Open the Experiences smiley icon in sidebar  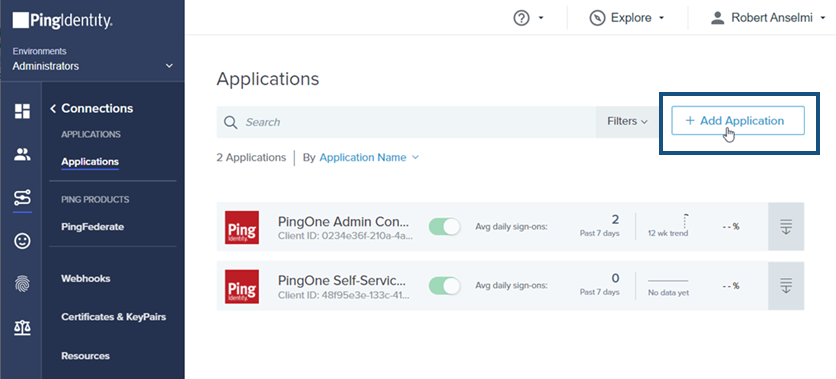tap(22, 241)
